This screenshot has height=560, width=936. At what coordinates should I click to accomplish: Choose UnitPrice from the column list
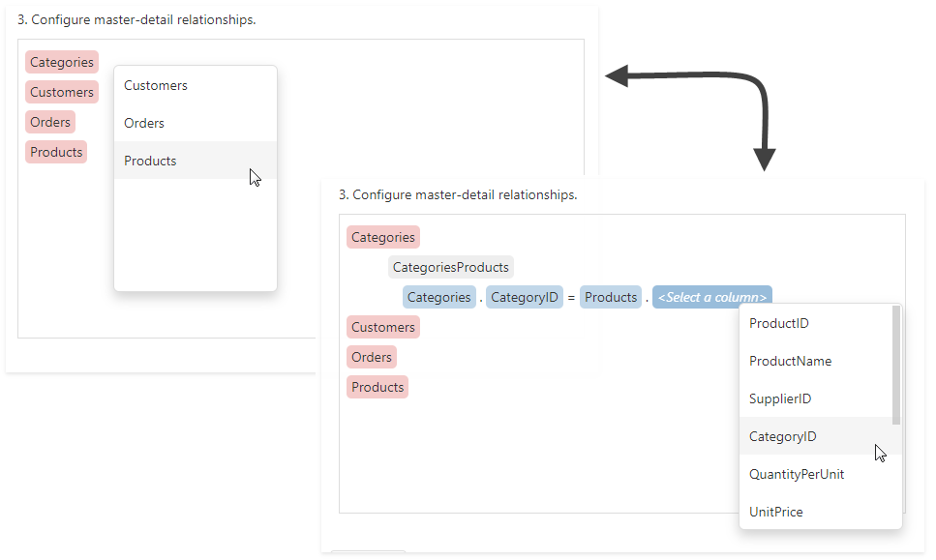(x=776, y=512)
